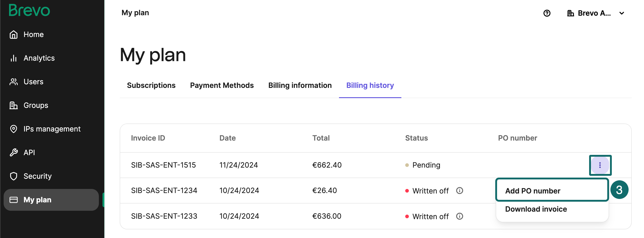
Task: Open the Billing information tab
Action: coord(300,85)
